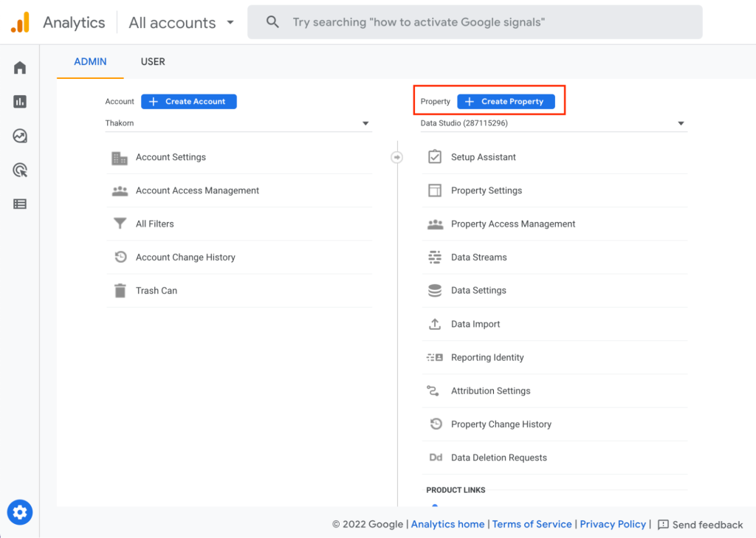The height and width of the screenshot is (538, 756).
Task: Click the PRODUCT LINKS section heading
Action: (x=456, y=490)
